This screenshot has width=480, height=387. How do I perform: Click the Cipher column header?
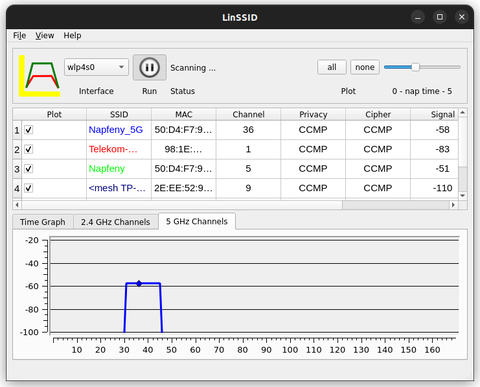click(378, 114)
